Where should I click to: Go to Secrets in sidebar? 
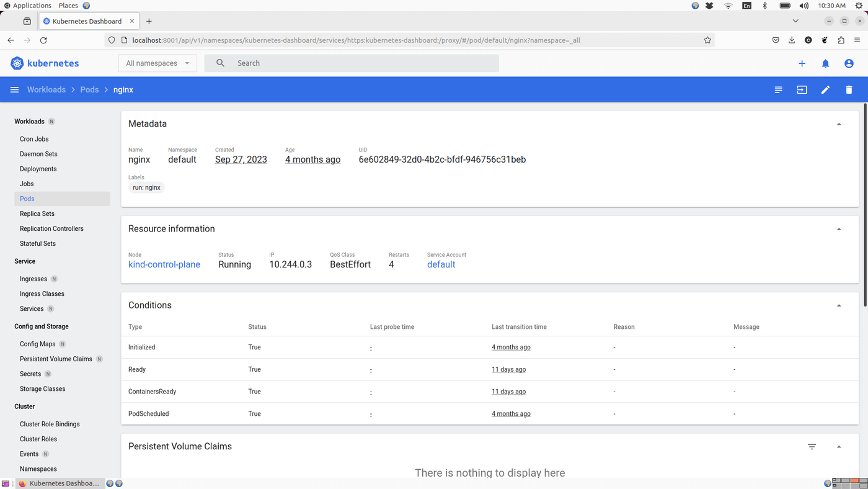click(30, 374)
